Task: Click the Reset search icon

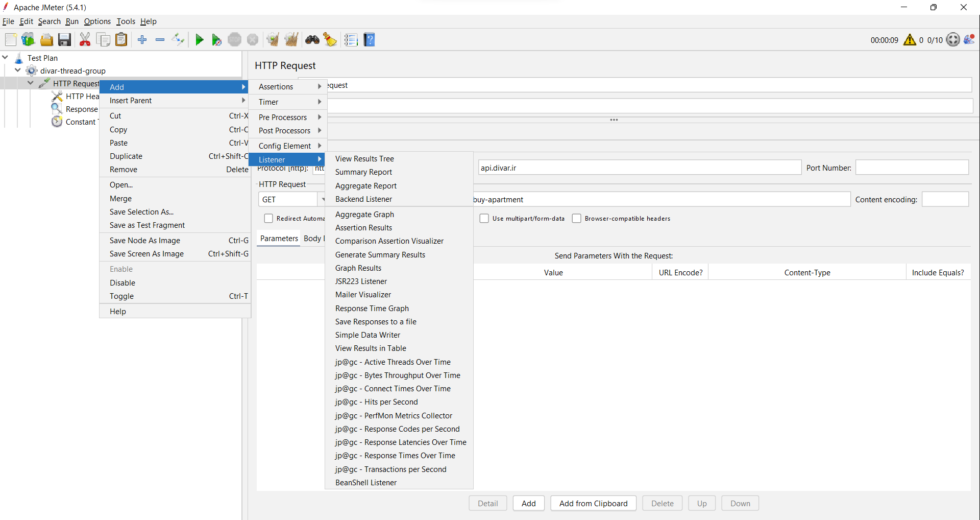Action: (330, 39)
